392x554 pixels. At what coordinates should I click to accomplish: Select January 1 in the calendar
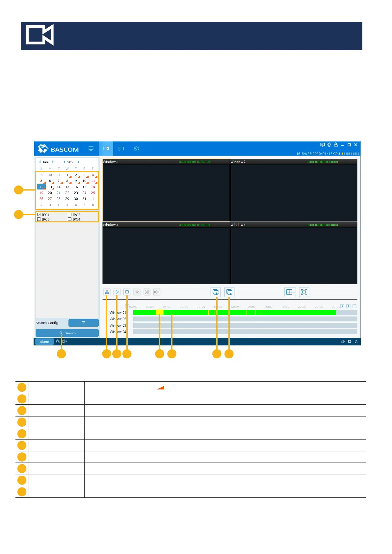tap(67, 175)
